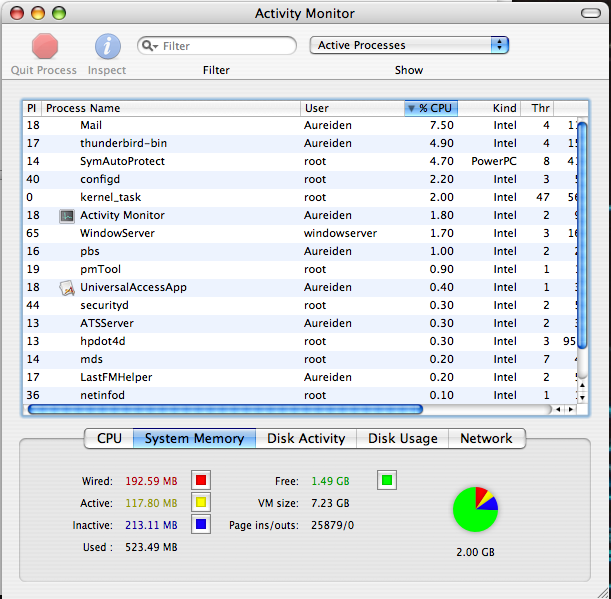Sort by the Kind column header
This screenshot has height=599, width=611.
(x=489, y=108)
